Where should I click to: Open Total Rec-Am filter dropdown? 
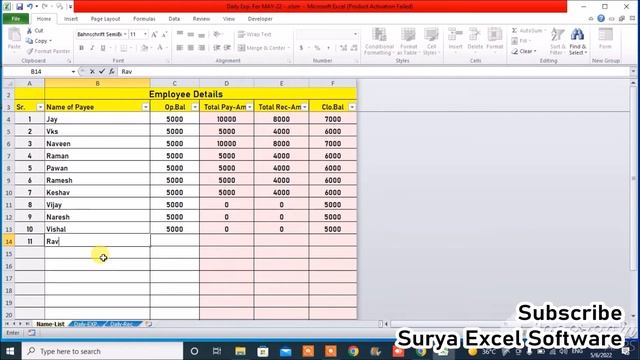pyautogui.click(x=304, y=107)
